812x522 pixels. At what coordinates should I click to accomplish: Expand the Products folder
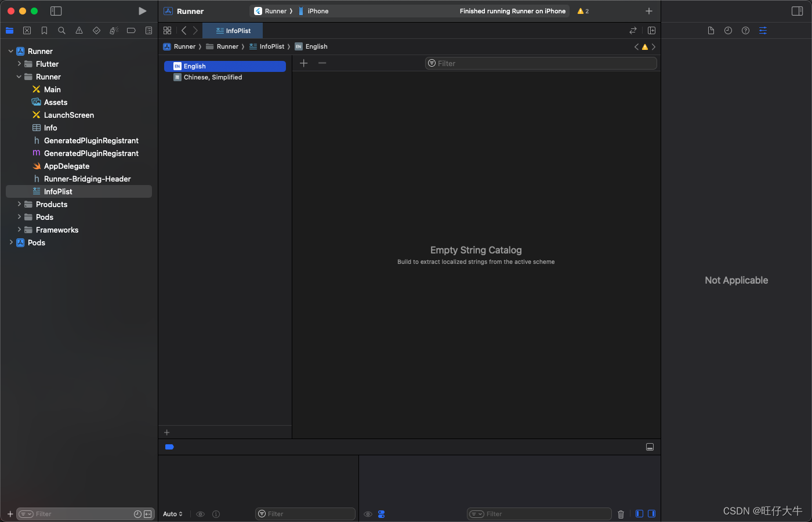point(19,204)
